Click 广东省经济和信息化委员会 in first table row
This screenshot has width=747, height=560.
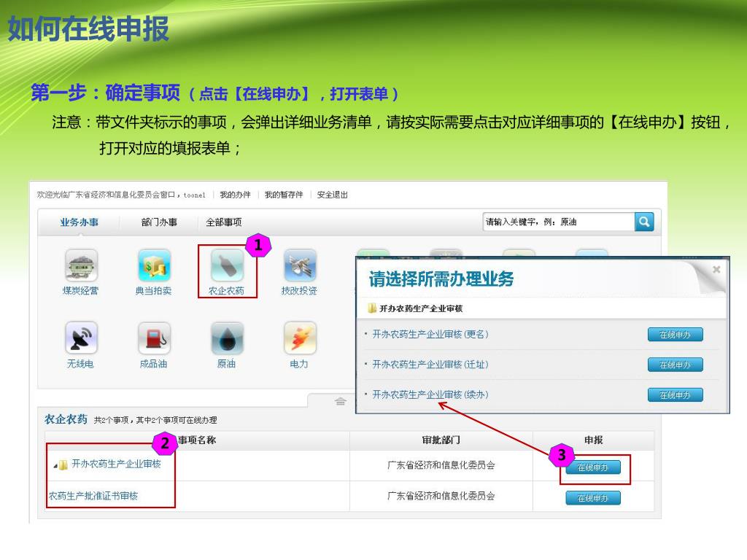[441, 465]
